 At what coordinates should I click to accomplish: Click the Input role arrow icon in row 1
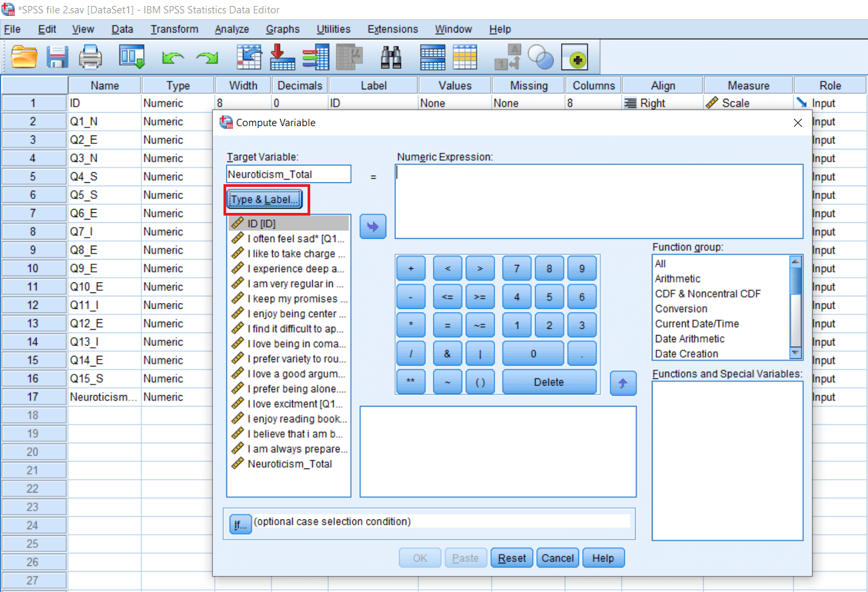click(x=802, y=103)
